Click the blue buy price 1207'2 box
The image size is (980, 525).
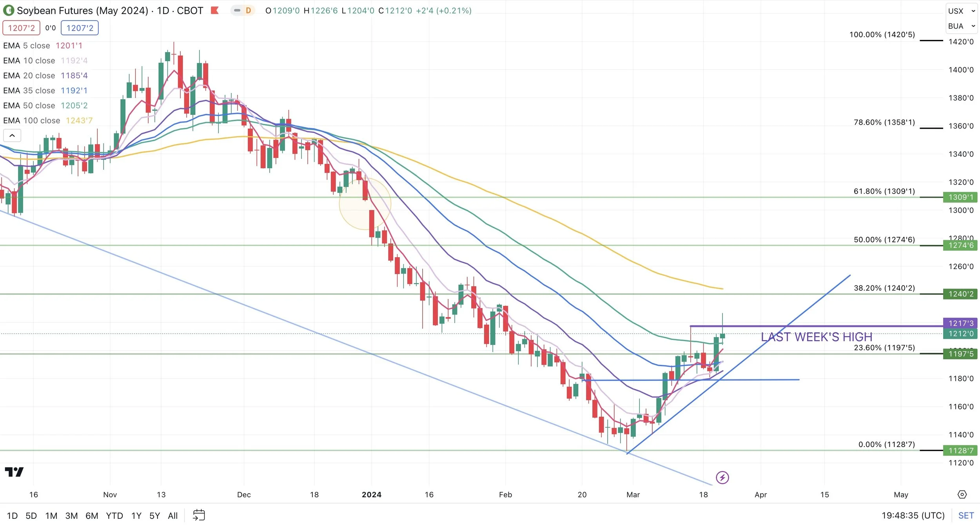[x=80, y=28]
